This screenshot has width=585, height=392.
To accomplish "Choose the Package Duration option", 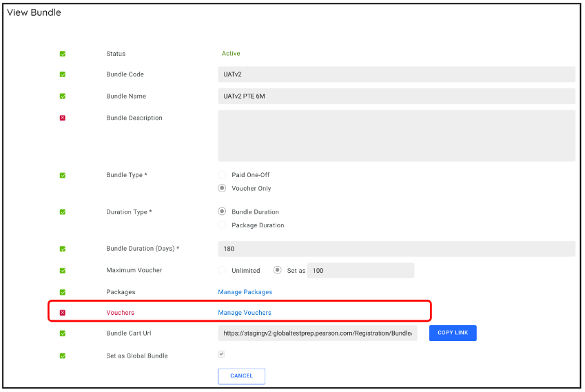I will pos(222,225).
